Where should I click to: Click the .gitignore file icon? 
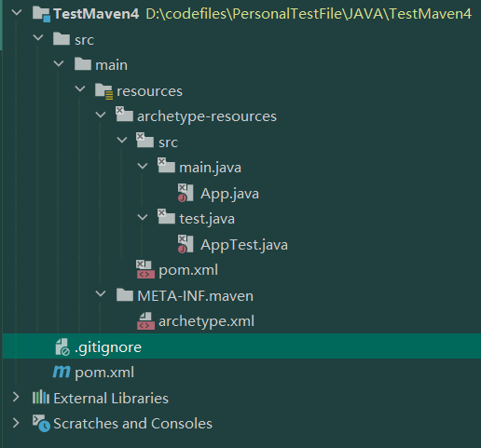[x=62, y=346]
